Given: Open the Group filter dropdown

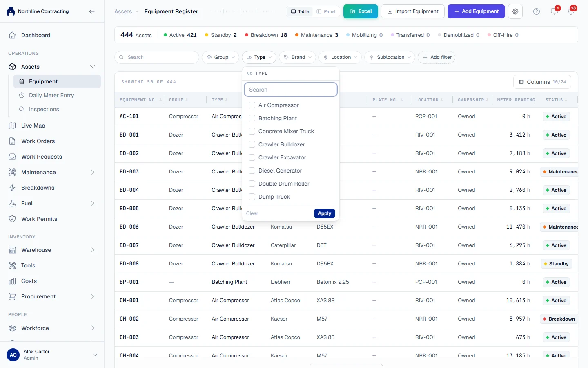Looking at the screenshot, I should tap(220, 57).
